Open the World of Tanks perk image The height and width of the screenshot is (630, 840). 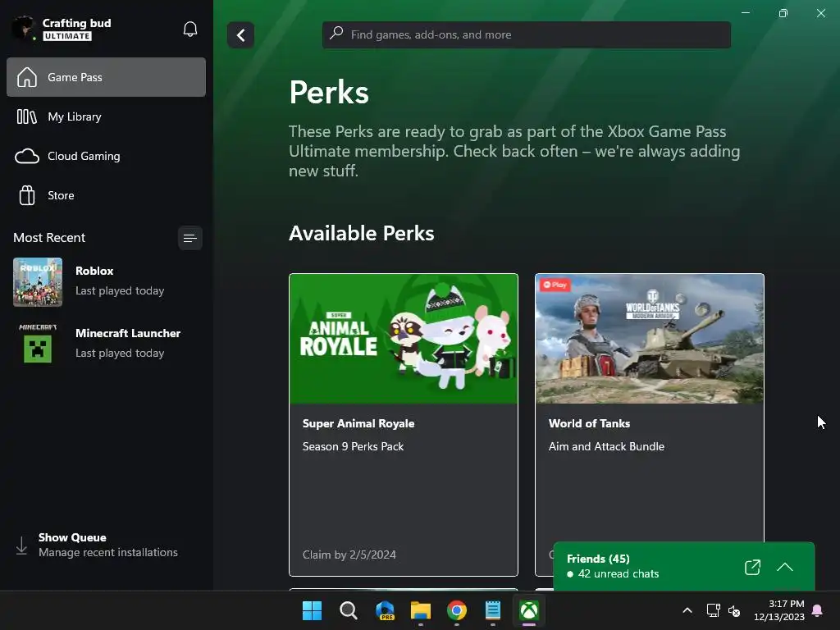pos(650,339)
